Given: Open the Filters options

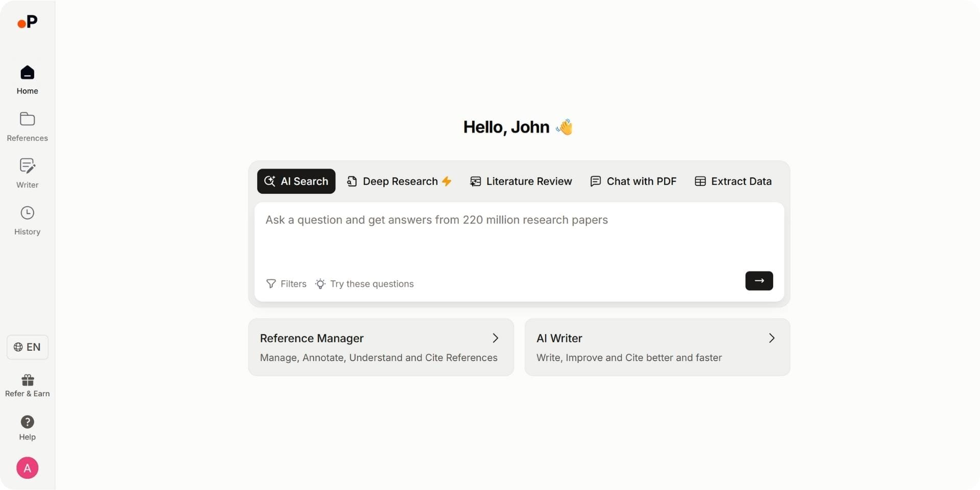Looking at the screenshot, I should (x=286, y=284).
